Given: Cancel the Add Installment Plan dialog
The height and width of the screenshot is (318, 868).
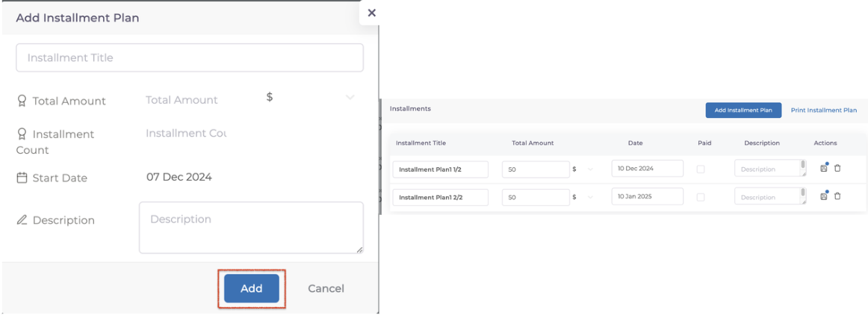Looking at the screenshot, I should [x=326, y=288].
